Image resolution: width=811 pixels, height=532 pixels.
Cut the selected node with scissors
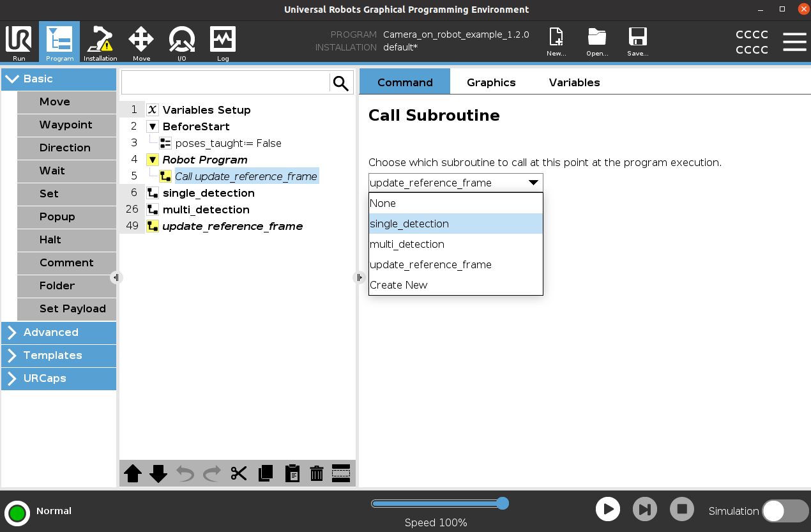tap(239, 474)
